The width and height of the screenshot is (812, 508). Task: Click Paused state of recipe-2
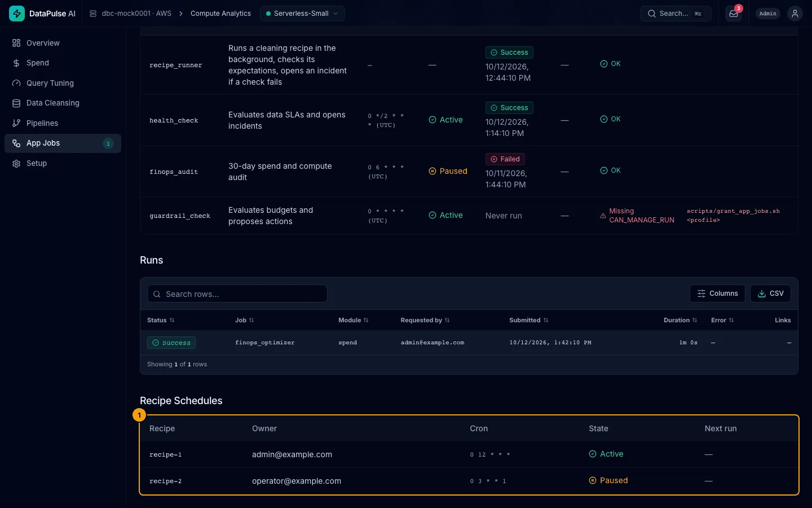[608, 480]
